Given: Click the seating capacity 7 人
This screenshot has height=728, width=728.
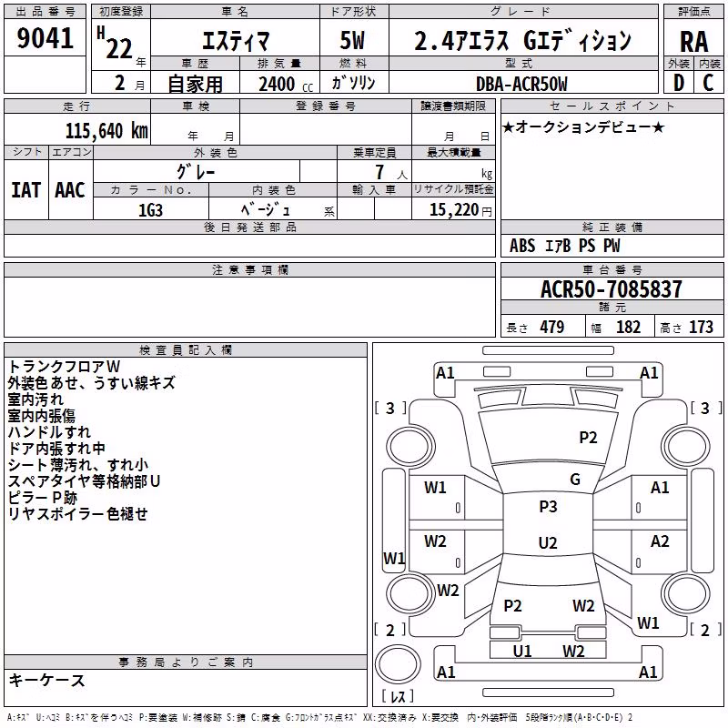Looking at the screenshot, I should (x=391, y=172).
